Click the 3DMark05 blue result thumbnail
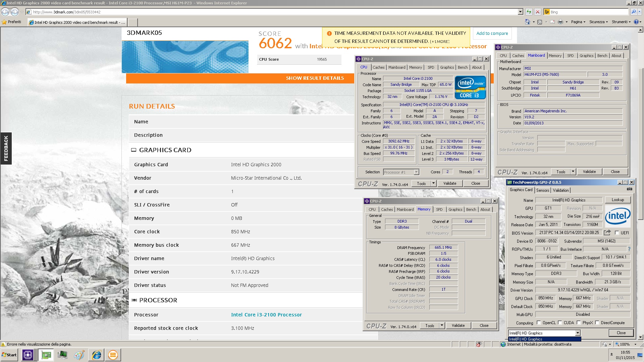The width and height of the screenshot is (644, 362). 185,57
